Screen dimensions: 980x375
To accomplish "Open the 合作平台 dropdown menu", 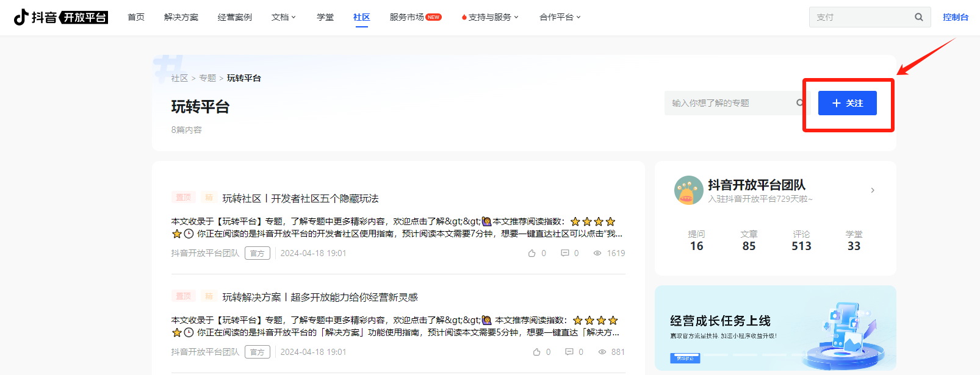I will pyautogui.click(x=560, y=17).
